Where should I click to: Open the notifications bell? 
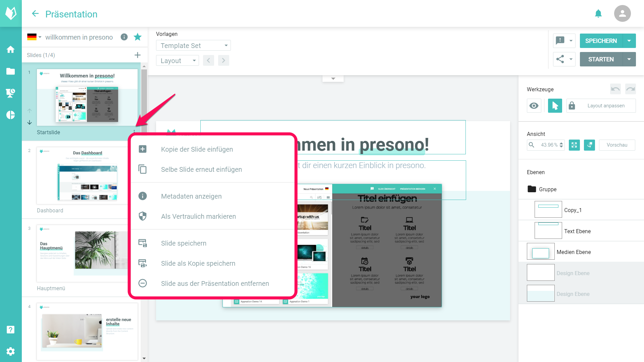pyautogui.click(x=598, y=14)
